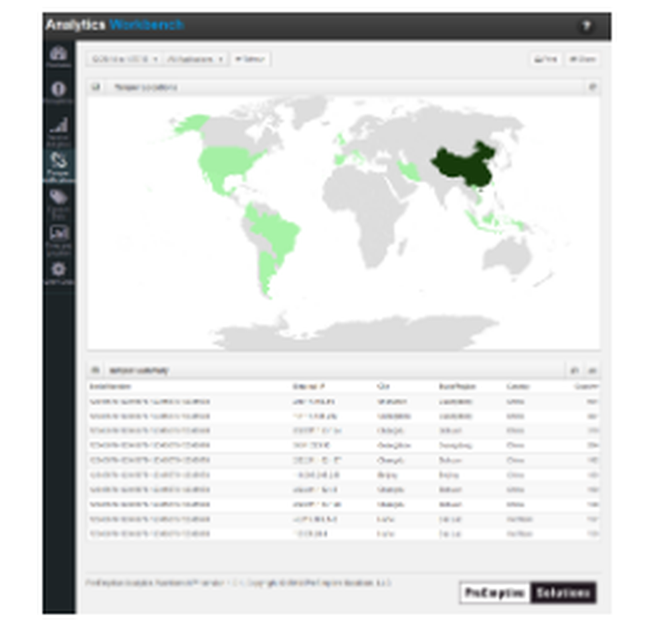Viewport: 669px width, 644px height.
Task: Click the icon left of table panel title
Action: 96,370
